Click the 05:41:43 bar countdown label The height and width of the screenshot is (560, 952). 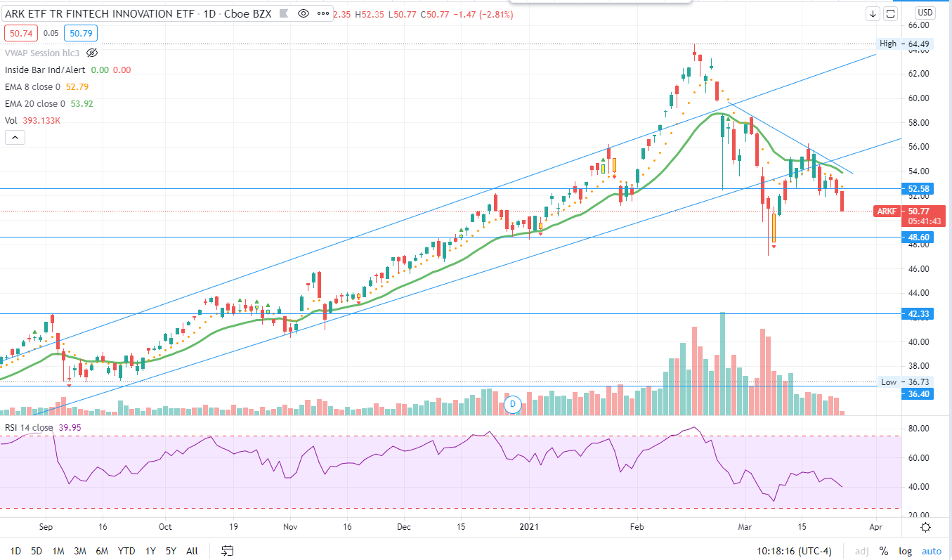[924, 221]
